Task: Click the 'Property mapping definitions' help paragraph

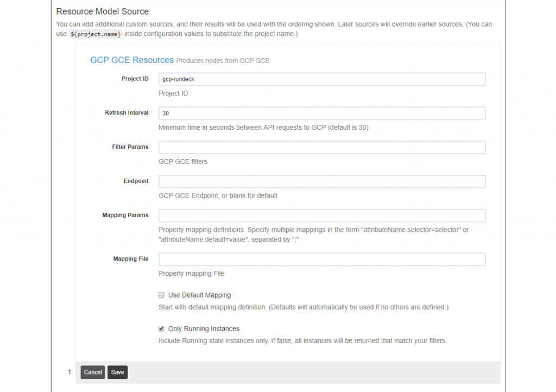Action: [313, 235]
